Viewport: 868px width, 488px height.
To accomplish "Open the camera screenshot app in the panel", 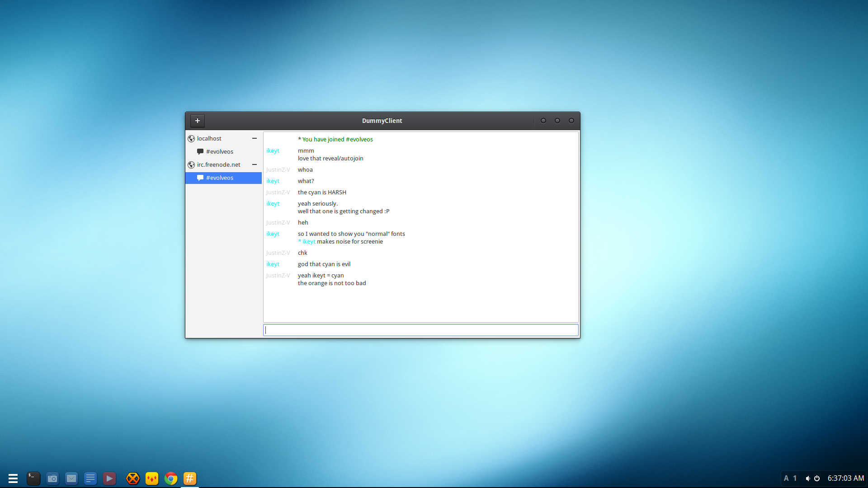I will [x=52, y=478].
